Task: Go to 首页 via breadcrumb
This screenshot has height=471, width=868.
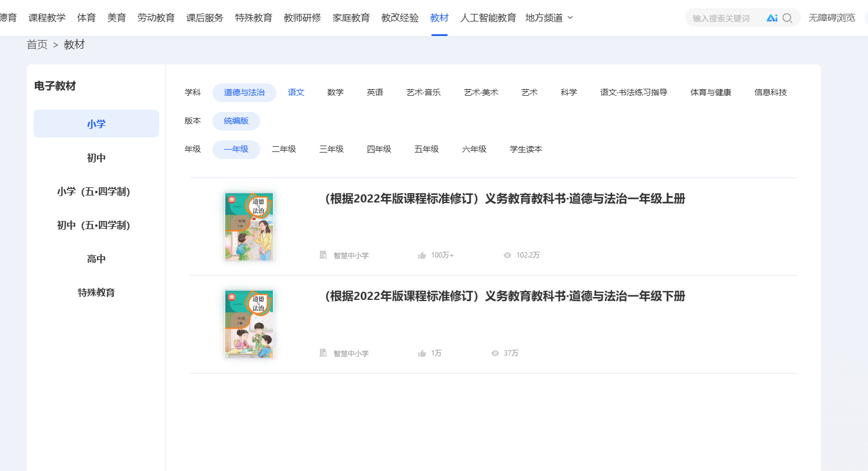Action: tap(37, 45)
